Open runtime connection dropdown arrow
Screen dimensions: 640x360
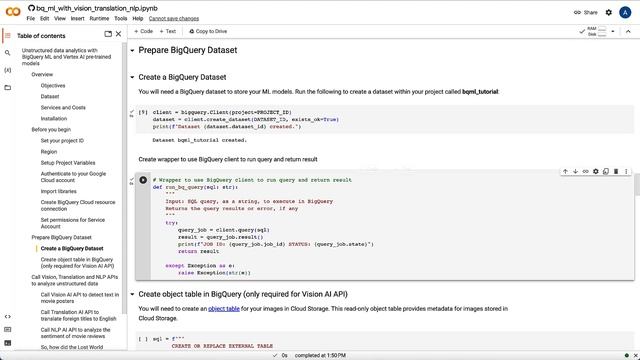(x=613, y=31)
